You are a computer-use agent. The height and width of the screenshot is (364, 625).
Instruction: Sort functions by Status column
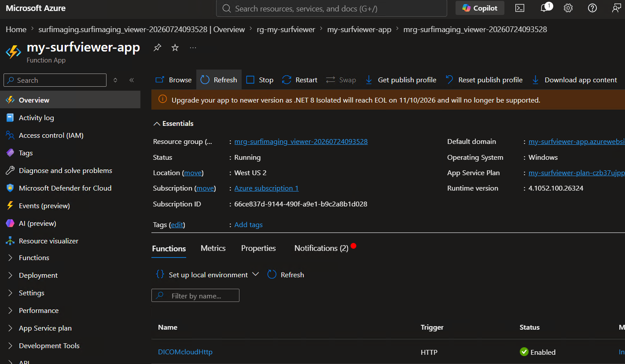tap(529, 327)
